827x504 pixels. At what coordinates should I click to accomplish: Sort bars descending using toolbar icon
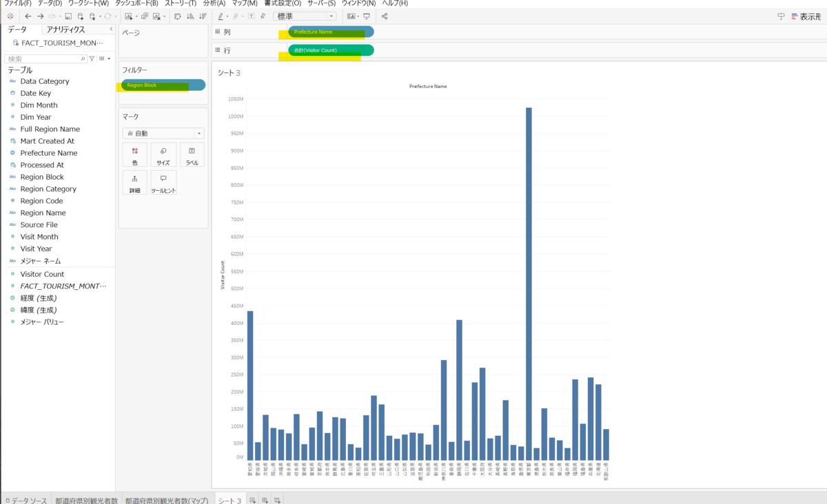coord(202,16)
